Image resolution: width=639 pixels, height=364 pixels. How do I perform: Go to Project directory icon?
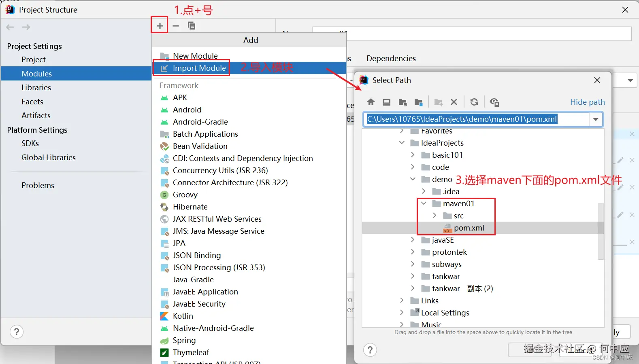(x=403, y=102)
